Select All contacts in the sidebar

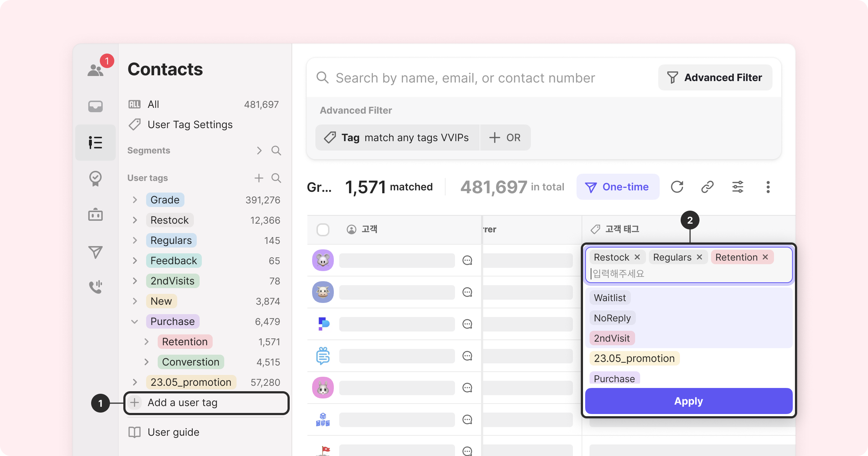coord(153,105)
